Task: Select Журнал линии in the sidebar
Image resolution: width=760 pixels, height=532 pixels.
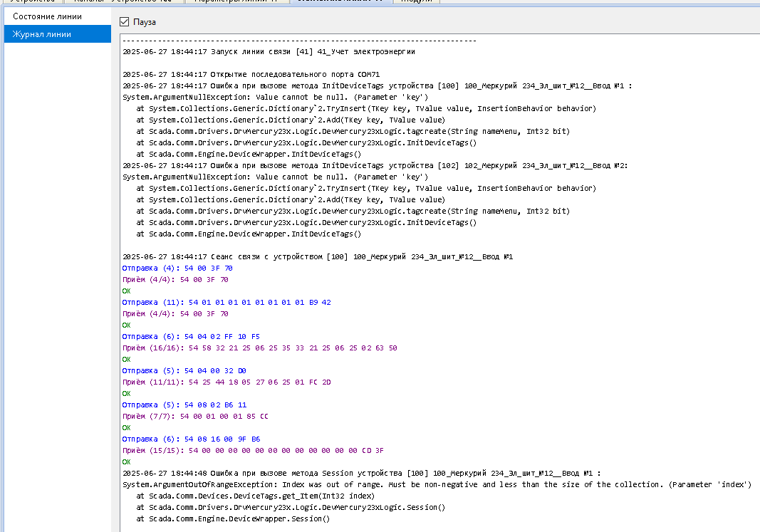Action: pos(57,34)
